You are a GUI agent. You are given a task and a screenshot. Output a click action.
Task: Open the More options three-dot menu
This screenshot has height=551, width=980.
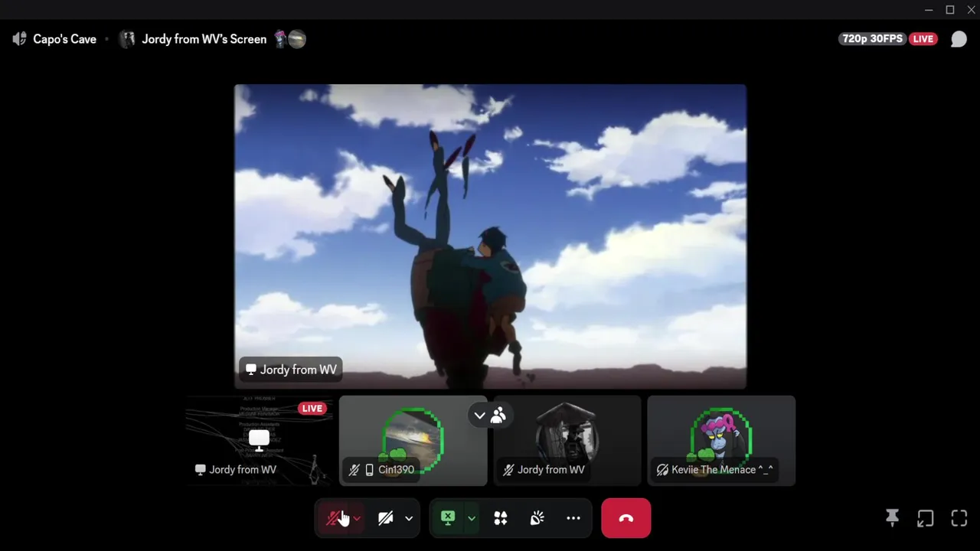coord(573,518)
